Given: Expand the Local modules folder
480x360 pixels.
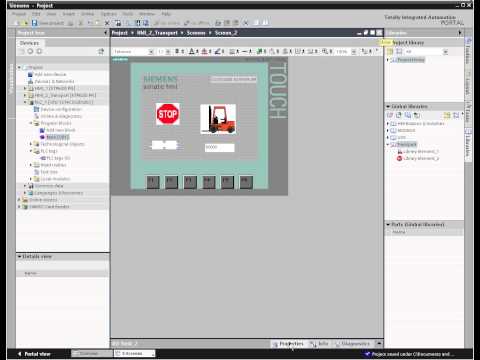Looking at the screenshot, I should click(31, 179).
